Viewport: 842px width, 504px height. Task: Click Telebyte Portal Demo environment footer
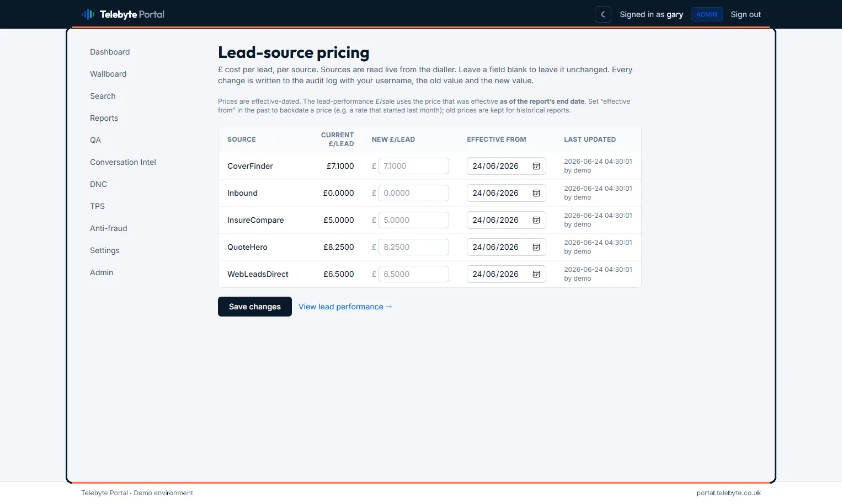click(x=137, y=493)
